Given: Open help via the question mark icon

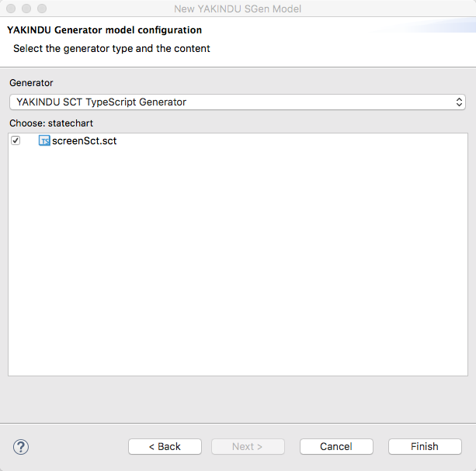Looking at the screenshot, I should 21,447.
